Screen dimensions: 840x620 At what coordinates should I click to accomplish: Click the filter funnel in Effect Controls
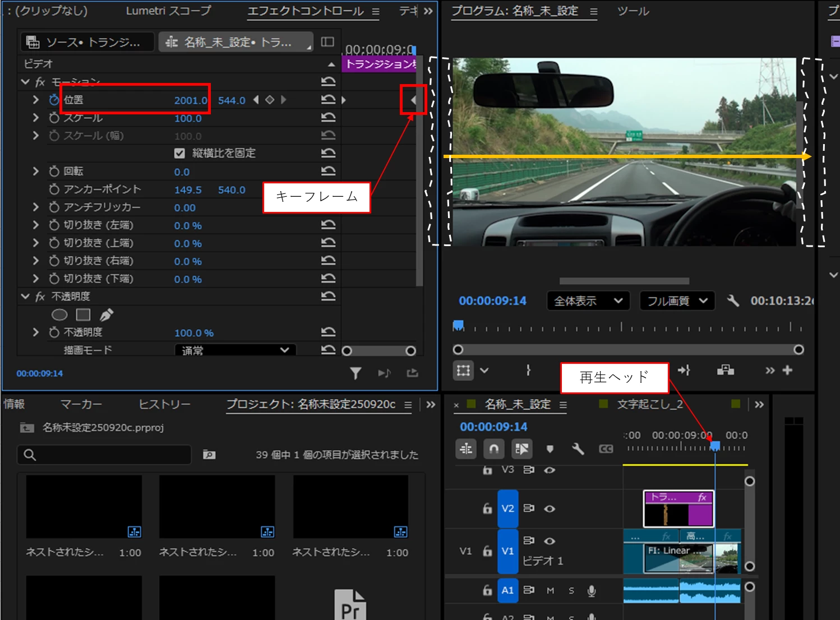[x=356, y=373]
